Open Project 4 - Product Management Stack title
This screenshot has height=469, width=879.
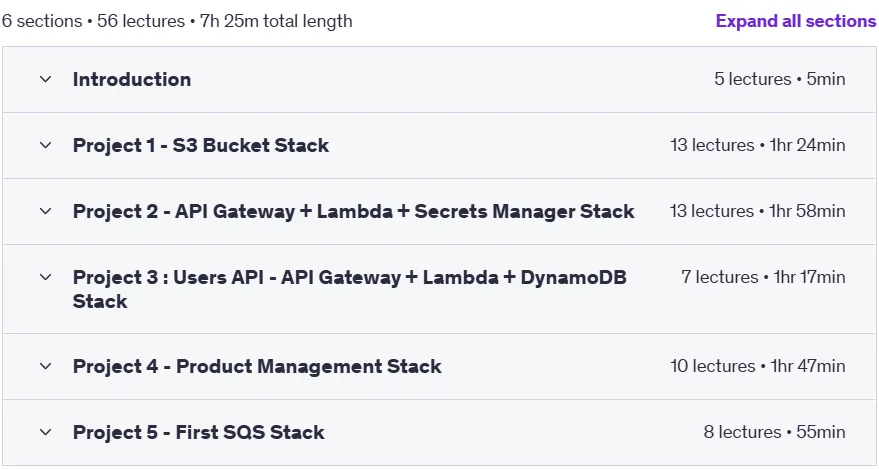tap(257, 366)
